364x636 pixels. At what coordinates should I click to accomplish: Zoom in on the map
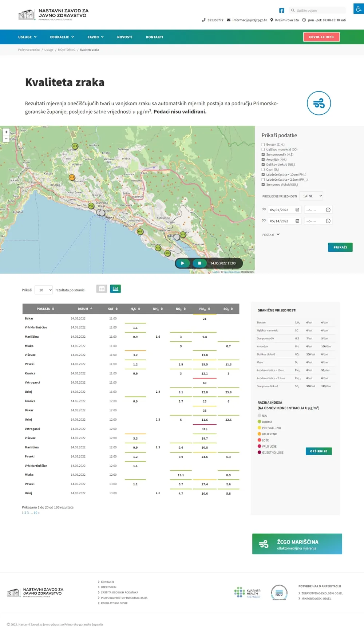[6, 132]
